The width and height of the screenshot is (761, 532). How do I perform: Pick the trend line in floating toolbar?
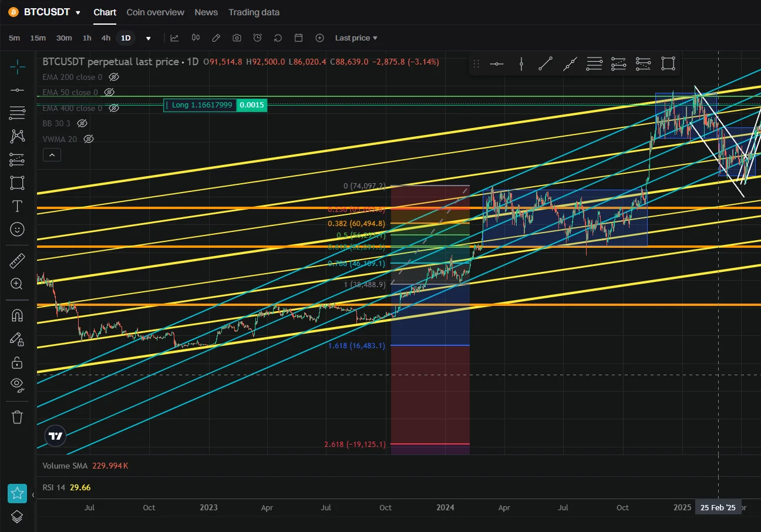click(546, 63)
